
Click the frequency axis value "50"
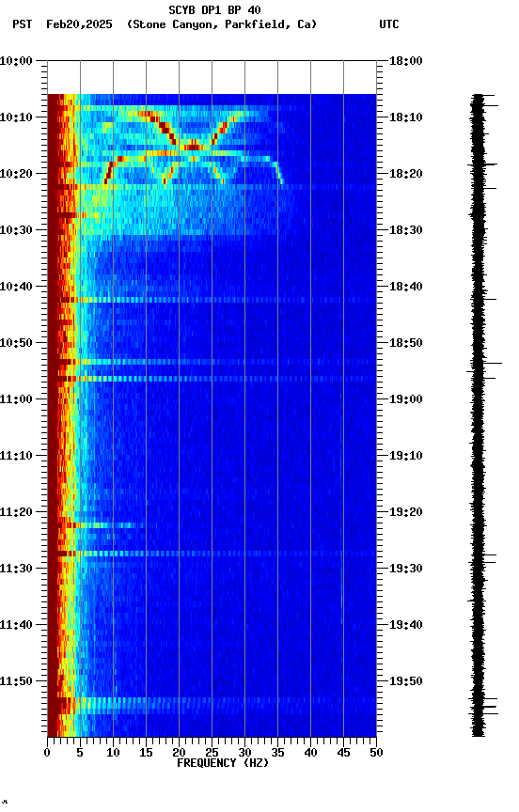coord(376,753)
